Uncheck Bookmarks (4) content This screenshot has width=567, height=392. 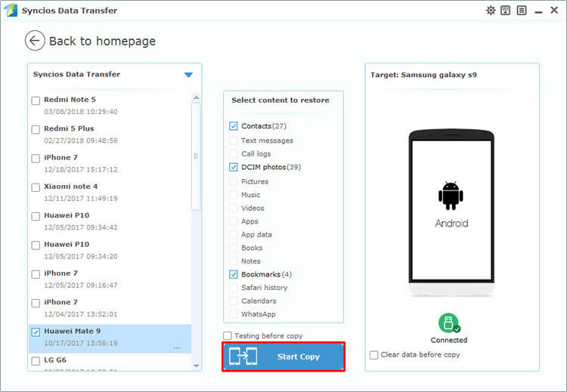[234, 274]
